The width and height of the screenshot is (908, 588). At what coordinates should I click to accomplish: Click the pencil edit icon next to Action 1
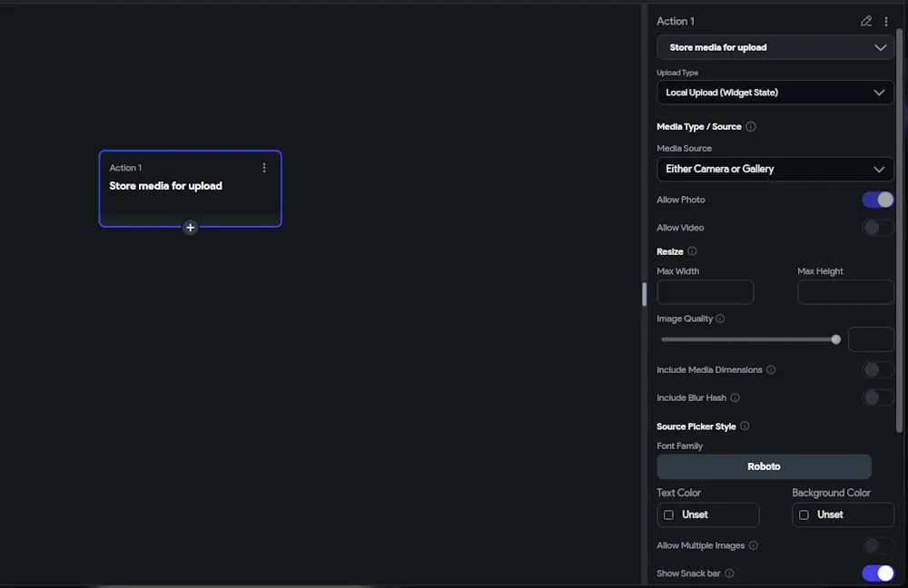865,22
